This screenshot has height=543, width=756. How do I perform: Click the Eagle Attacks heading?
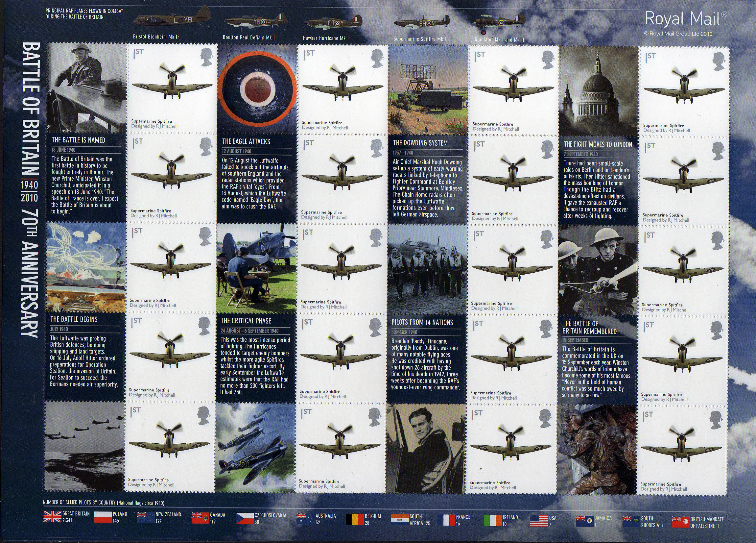click(x=246, y=141)
